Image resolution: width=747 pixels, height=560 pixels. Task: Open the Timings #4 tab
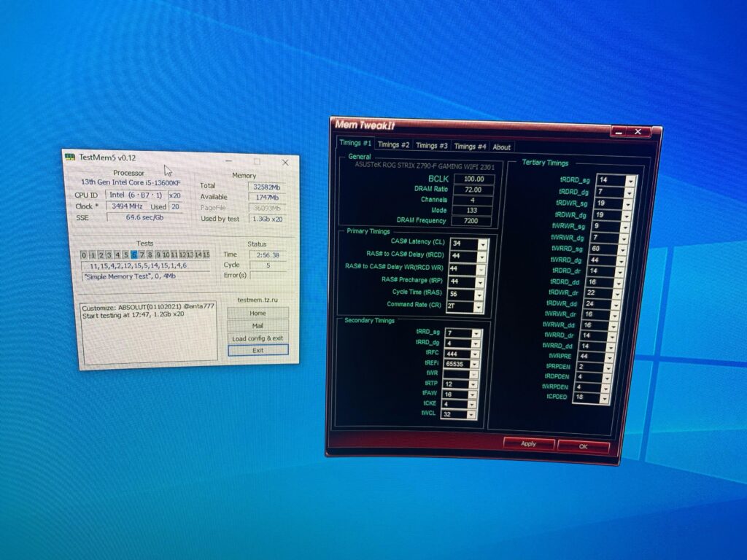tap(470, 147)
